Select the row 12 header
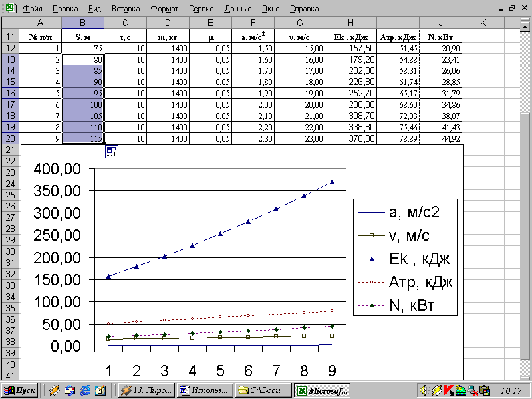 (10, 48)
